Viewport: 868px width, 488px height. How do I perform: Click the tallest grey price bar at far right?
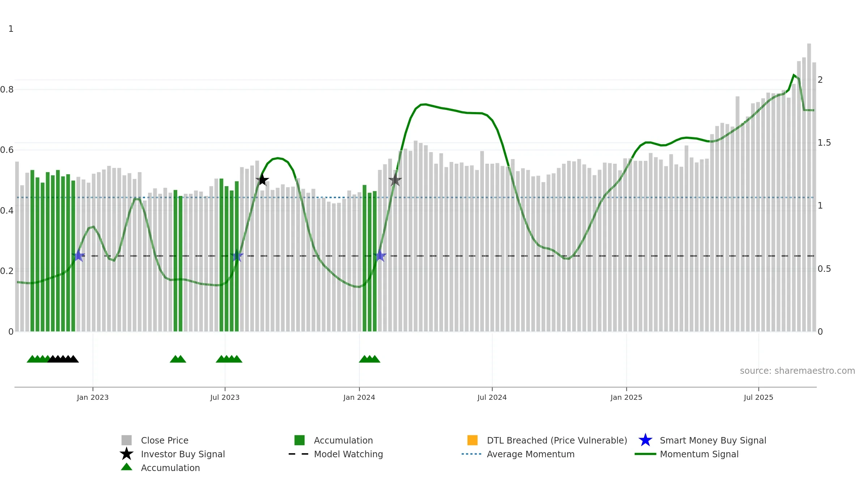click(809, 187)
